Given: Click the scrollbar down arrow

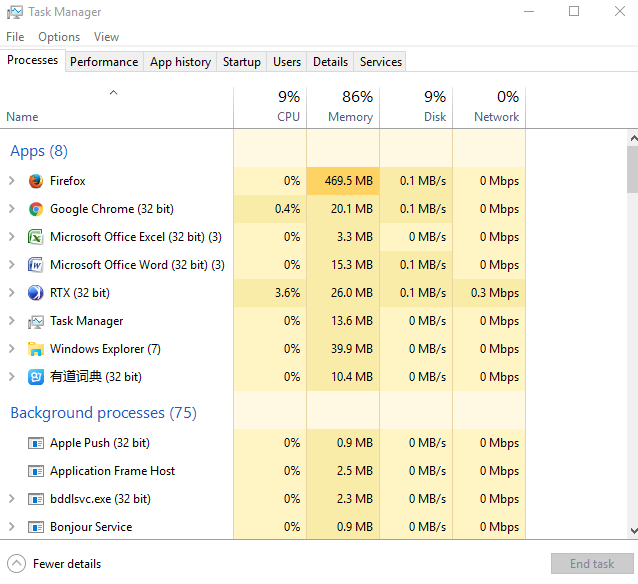Looking at the screenshot, I should point(633,531).
